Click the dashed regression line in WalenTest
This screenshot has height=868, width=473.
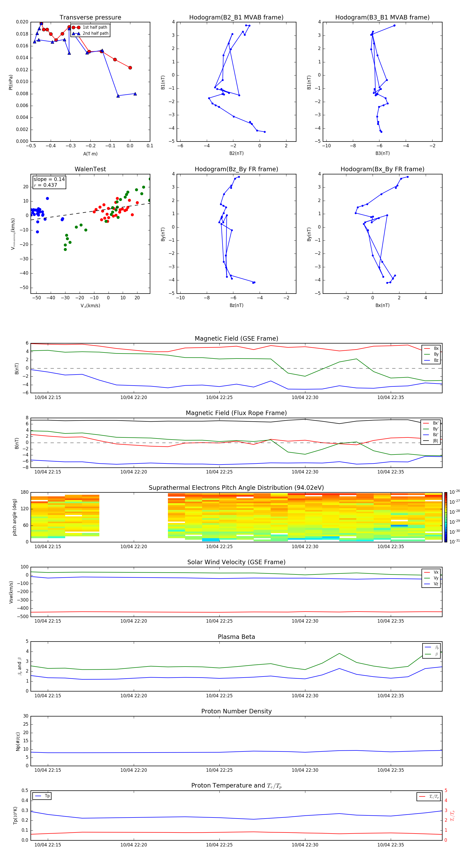(x=90, y=211)
